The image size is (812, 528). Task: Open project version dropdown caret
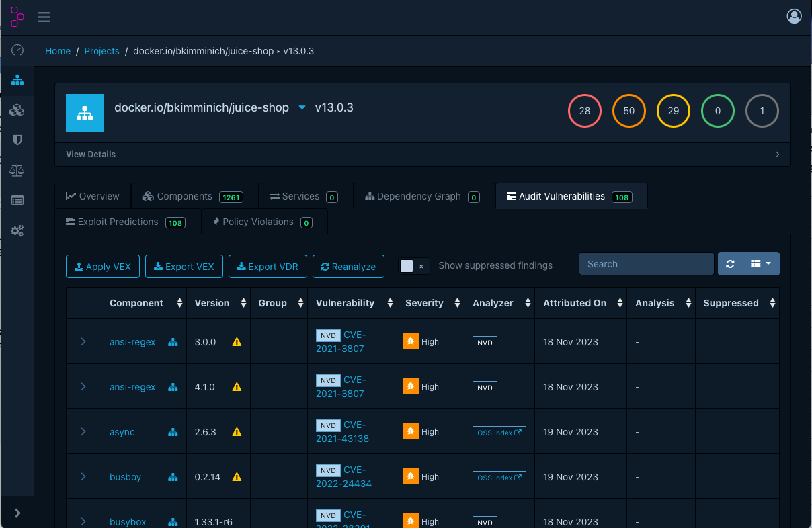(x=302, y=107)
